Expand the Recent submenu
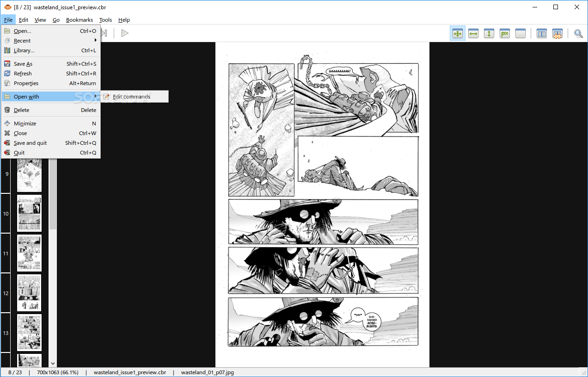This screenshot has height=377, width=588. (x=51, y=41)
